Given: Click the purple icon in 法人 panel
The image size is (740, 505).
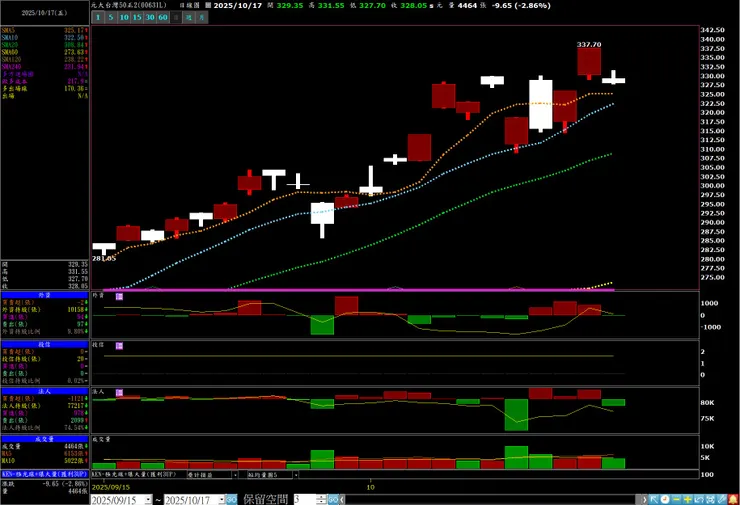Looking at the screenshot, I should (x=119, y=393).
